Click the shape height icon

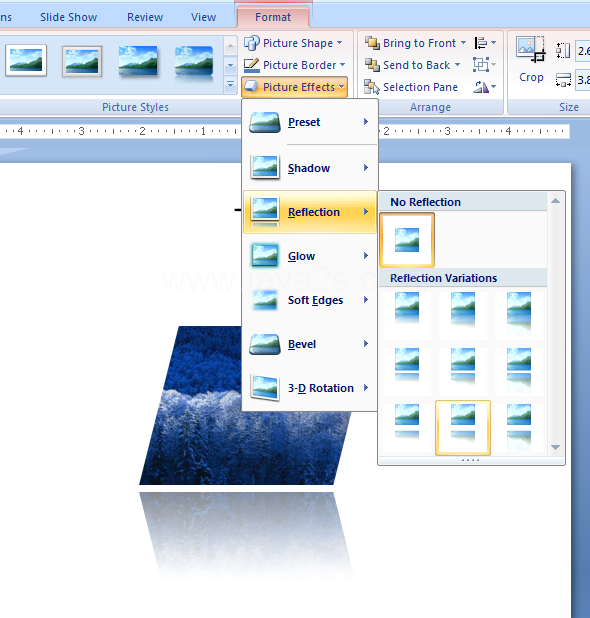pyautogui.click(x=563, y=51)
